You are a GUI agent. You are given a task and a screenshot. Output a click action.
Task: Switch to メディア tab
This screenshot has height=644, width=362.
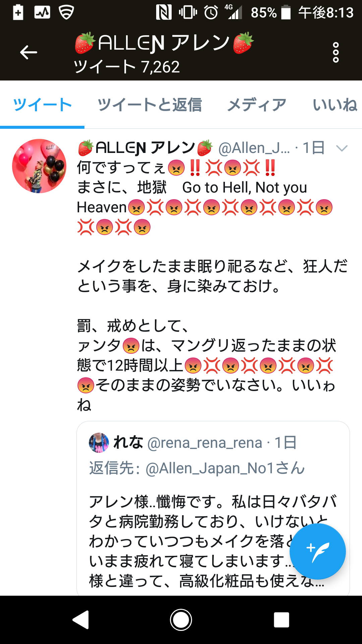pos(257,105)
